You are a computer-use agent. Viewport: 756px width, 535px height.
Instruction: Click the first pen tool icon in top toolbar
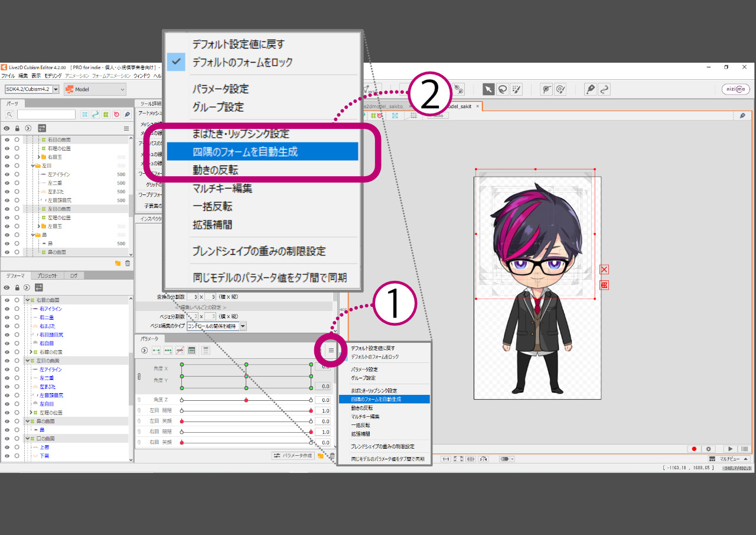(x=590, y=89)
